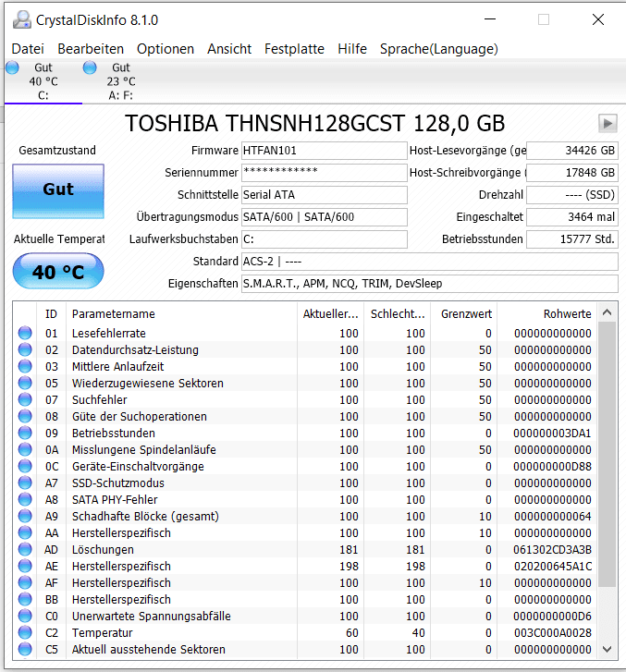Click status icon of AE Herstellerspezifisch row
Image resolution: width=626 pixels, height=672 pixels.
tap(25, 566)
